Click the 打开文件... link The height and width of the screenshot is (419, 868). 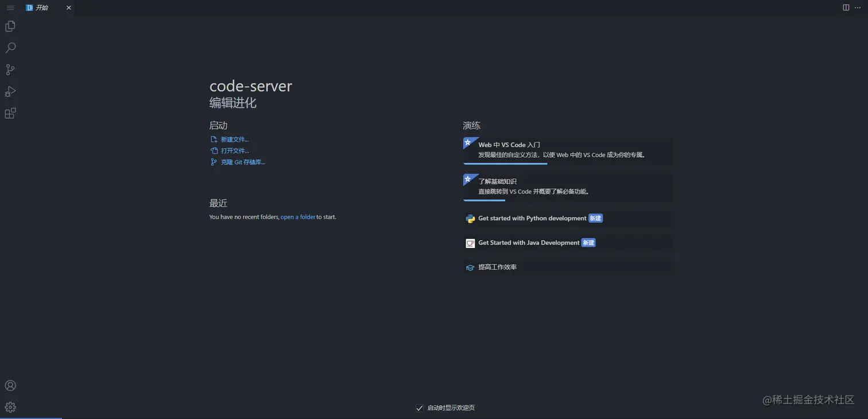pos(235,151)
